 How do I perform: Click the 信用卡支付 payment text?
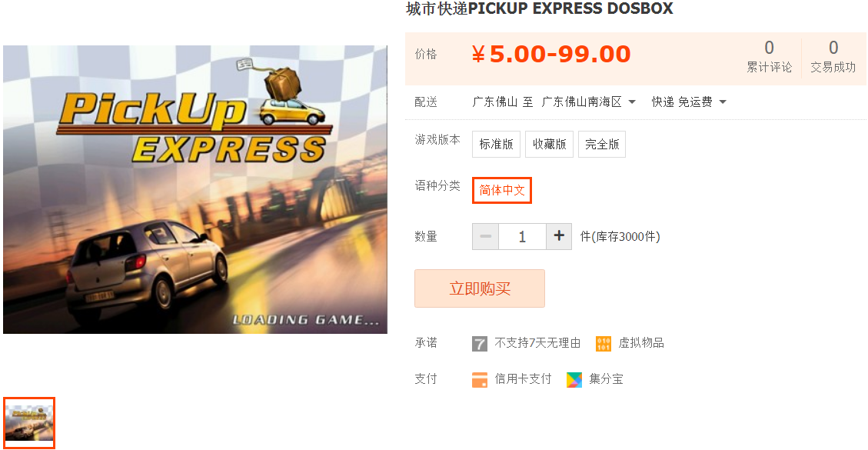click(x=523, y=379)
